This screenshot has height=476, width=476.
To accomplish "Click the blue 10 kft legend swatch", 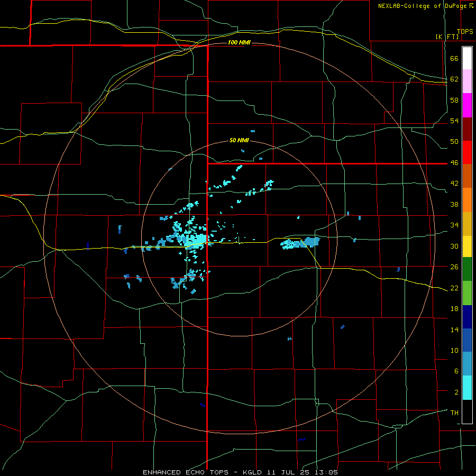I will (467, 340).
